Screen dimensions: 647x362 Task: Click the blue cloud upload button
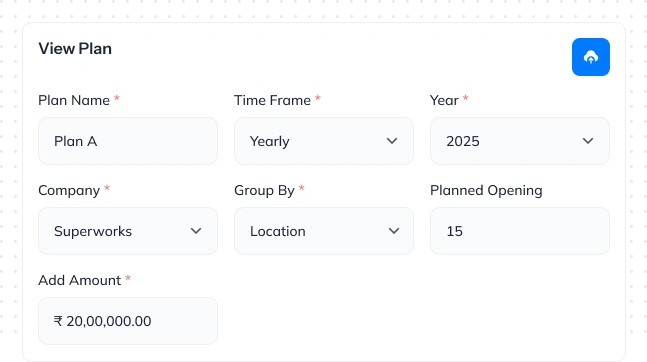coord(590,57)
